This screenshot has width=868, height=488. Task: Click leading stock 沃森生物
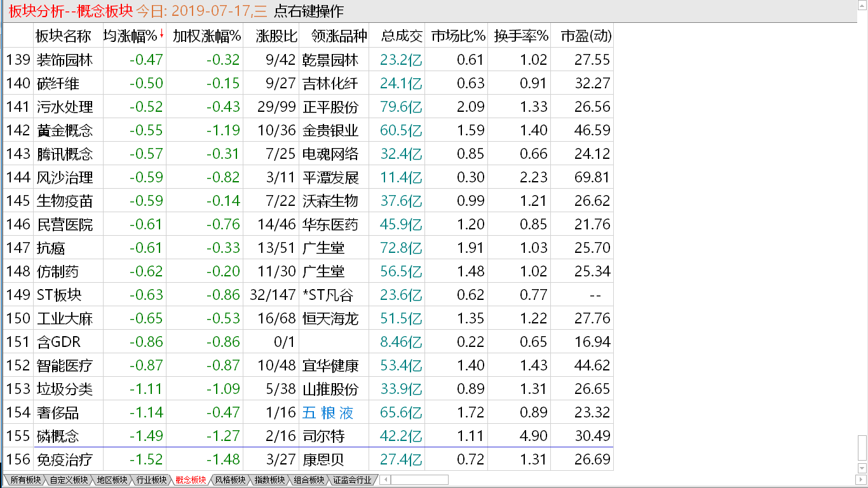330,201
